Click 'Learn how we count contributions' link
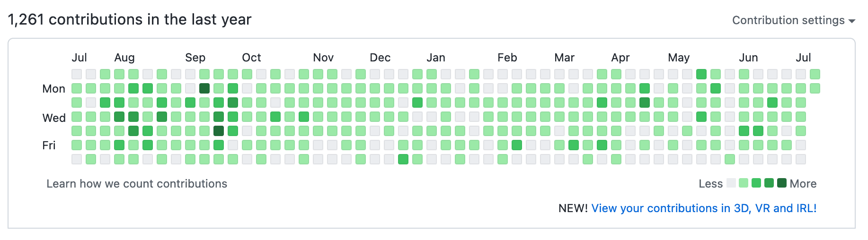868x240 pixels. click(137, 184)
